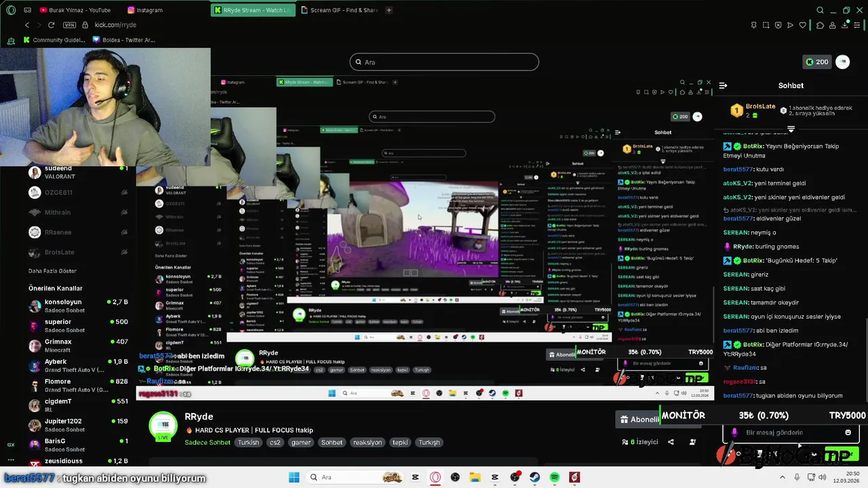868x488 pixels.
Task: Open Windows Start menu
Action: [294, 477]
